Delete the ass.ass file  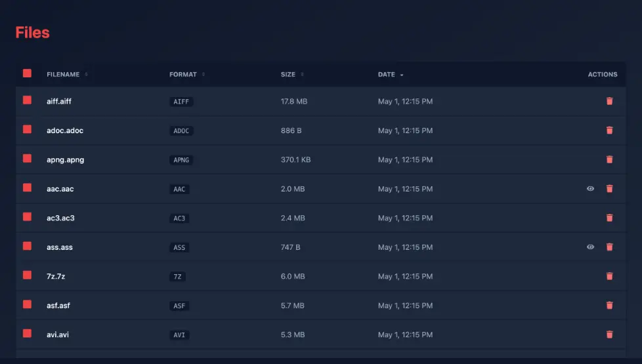pyautogui.click(x=609, y=247)
